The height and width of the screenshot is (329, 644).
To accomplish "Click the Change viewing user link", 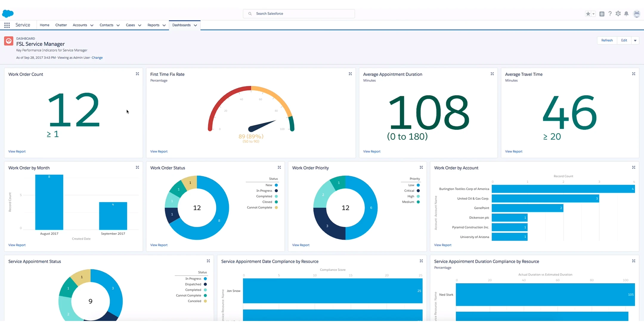I will (97, 58).
